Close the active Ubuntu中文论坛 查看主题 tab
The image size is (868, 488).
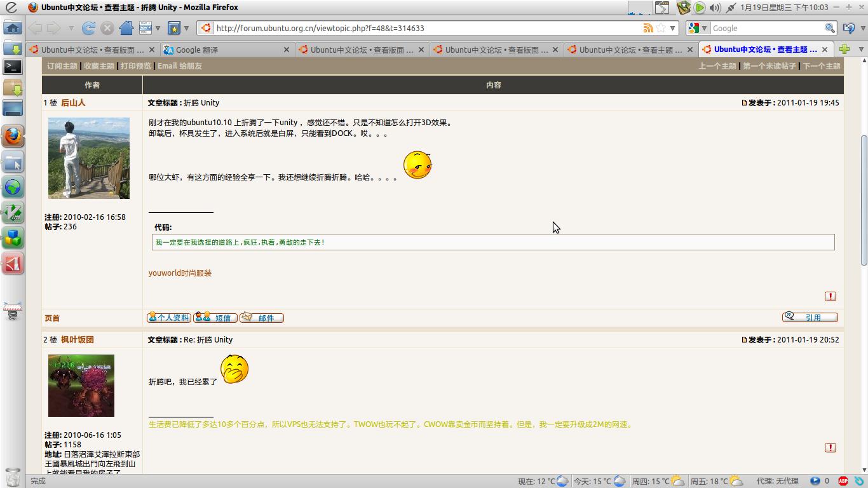point(825,50)
